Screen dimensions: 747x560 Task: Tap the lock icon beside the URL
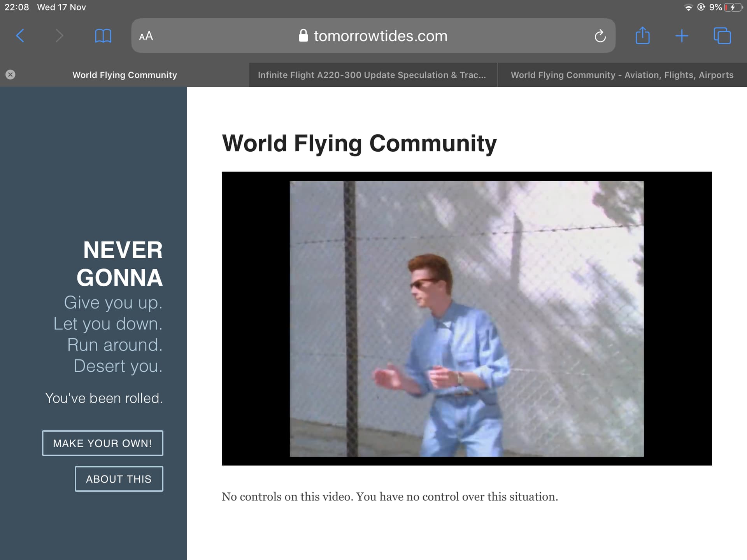pos(303,35)
